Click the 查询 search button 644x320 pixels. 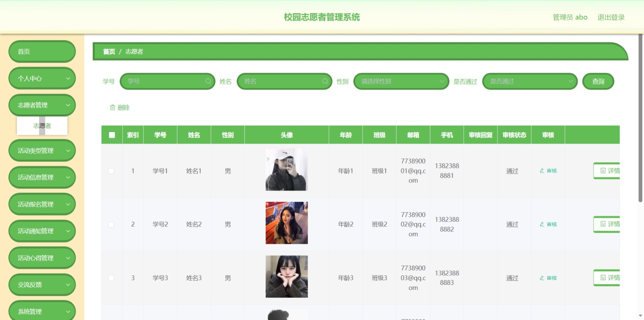pos(598,81)
